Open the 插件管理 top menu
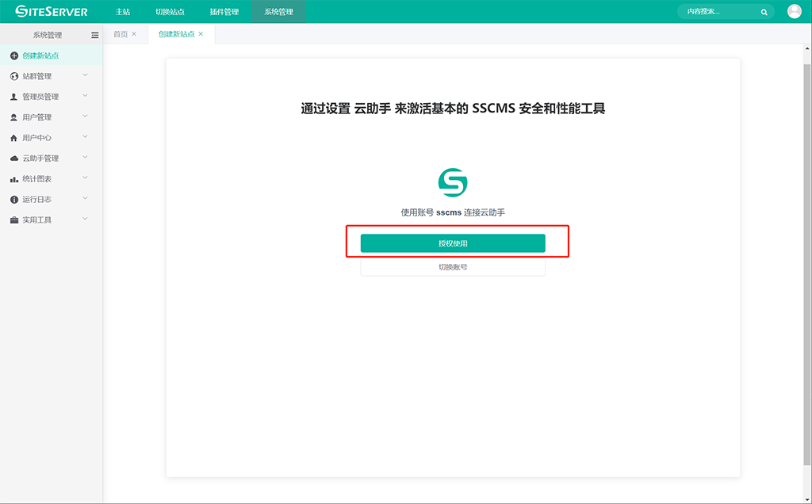This screenshot has width=812, height=504. [224, 12]
